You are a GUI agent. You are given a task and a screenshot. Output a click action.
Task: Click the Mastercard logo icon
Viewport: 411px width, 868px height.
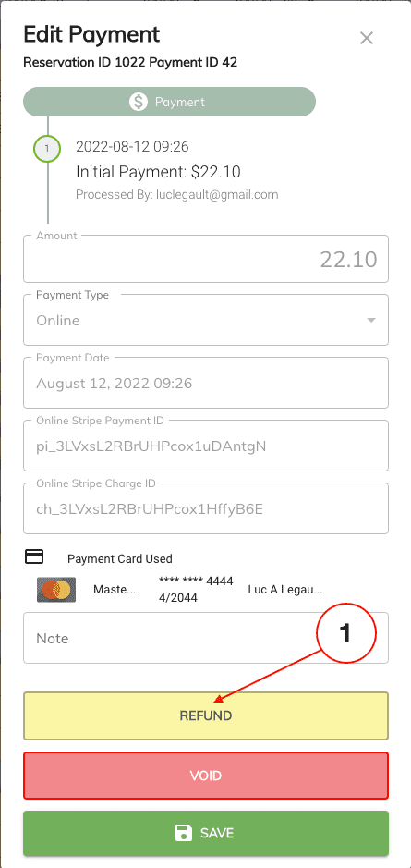click(x=56, y=590)
